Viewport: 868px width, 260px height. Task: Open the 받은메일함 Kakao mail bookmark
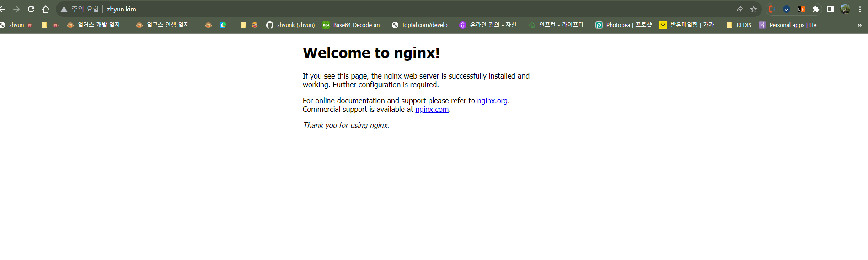689,25
